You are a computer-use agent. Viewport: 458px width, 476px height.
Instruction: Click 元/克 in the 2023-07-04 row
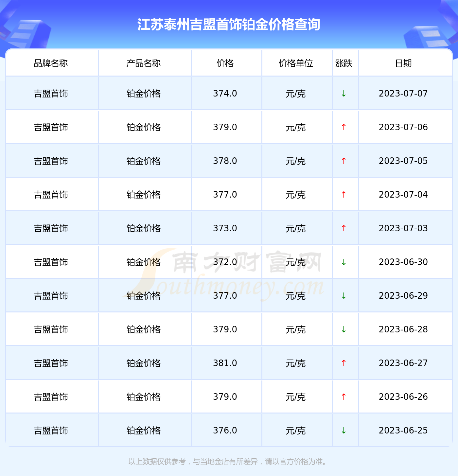[296, 195]
